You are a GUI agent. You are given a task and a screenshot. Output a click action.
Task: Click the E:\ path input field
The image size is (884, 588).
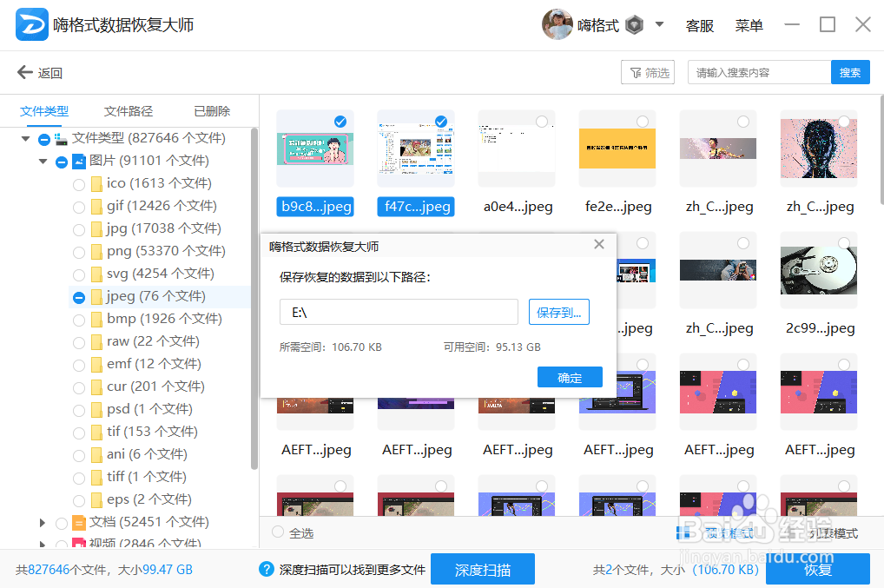pyautogui.click(x=399, y=312)
